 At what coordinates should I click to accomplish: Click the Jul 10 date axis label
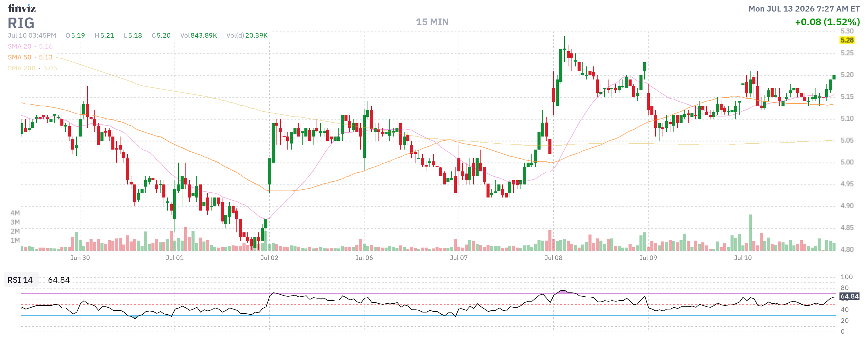743,258
